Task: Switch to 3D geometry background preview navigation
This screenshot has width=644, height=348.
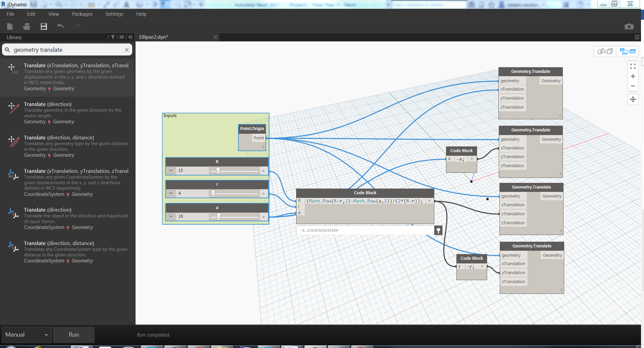Action: click(605, 51)
